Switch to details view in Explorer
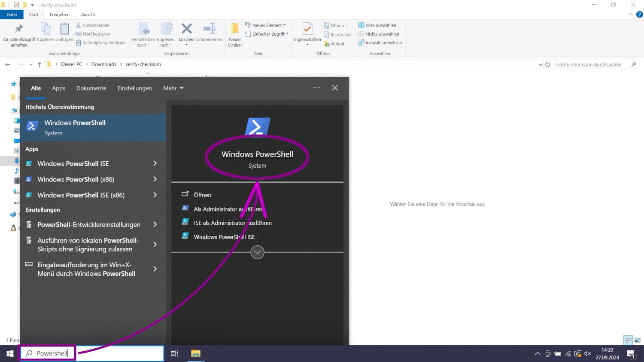644x362 pixels. click(629, 340)
